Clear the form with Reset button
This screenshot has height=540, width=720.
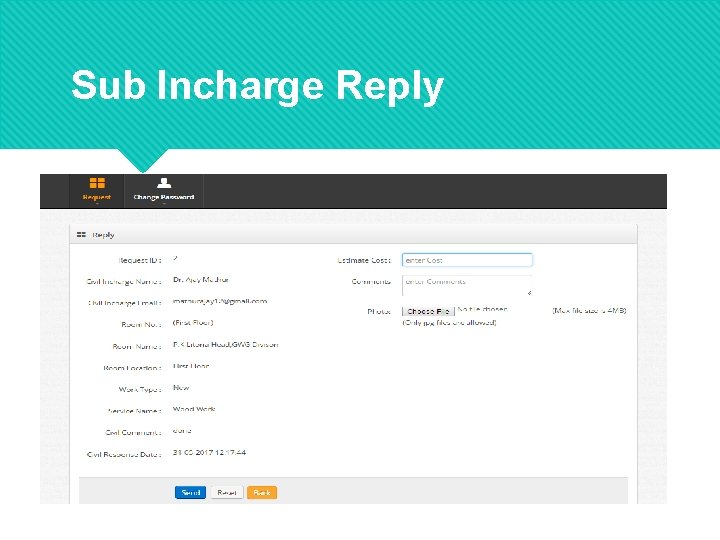pos(227,492)
